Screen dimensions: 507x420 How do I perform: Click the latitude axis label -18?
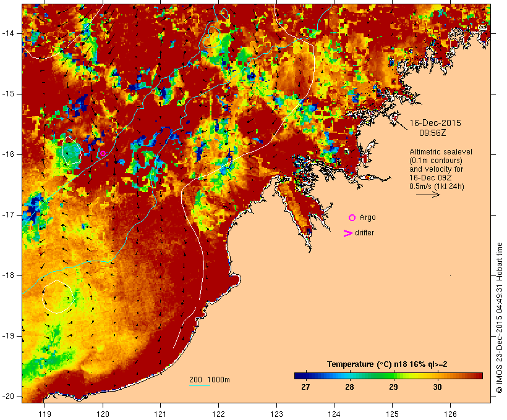point(7,275)
